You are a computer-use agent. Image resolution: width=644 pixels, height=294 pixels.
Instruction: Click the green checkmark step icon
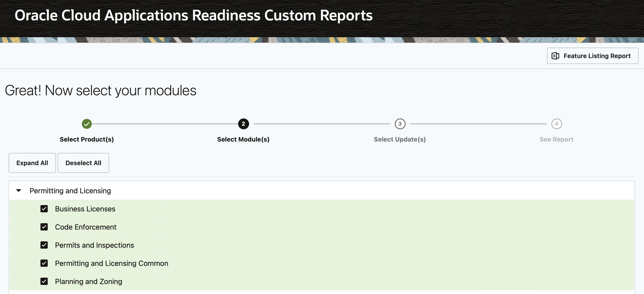87,124
